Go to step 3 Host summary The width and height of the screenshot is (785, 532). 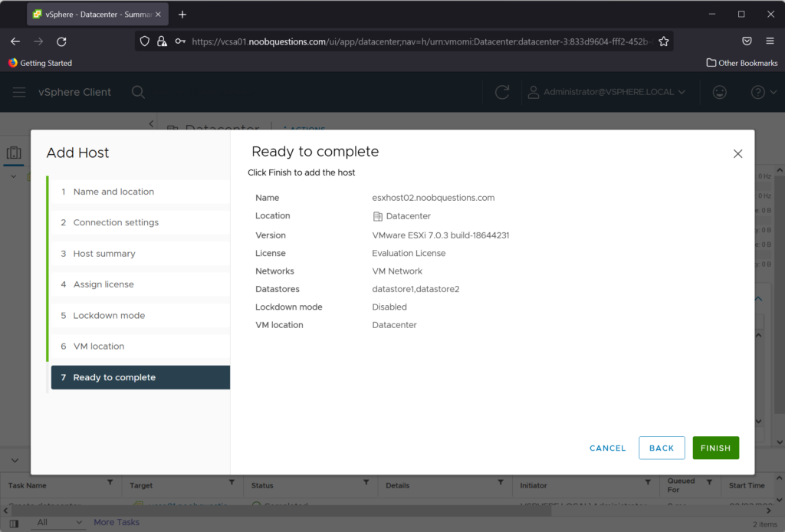pos(141,254)
